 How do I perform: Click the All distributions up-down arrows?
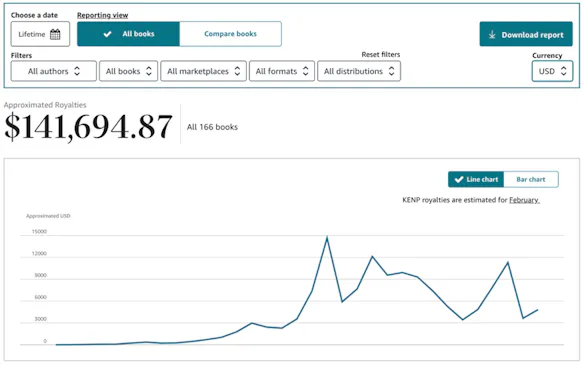391,71
